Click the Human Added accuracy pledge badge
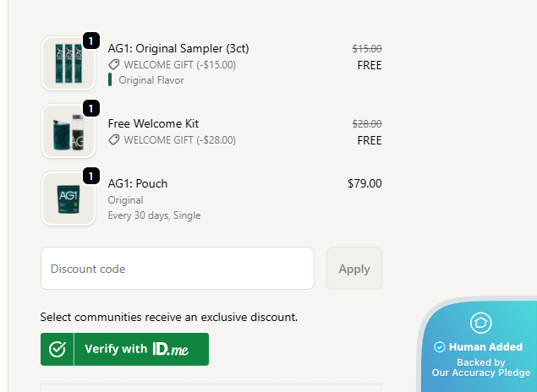The image size is (537, 392). click(481, 354)
